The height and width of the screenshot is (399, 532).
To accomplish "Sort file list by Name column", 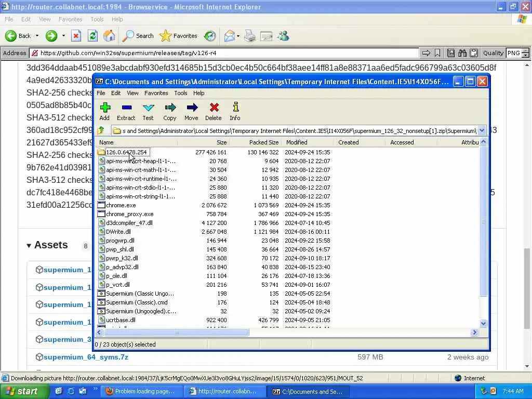I will pyautogui.click(x=137, y=142).
